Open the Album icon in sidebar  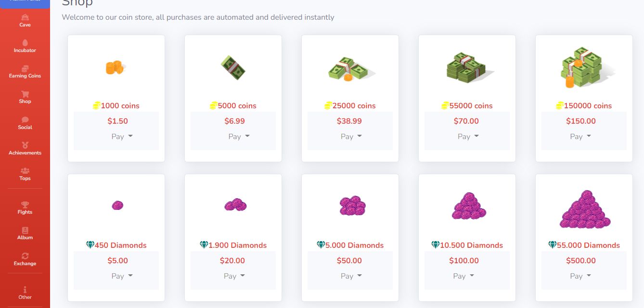[x=25, y=230]
